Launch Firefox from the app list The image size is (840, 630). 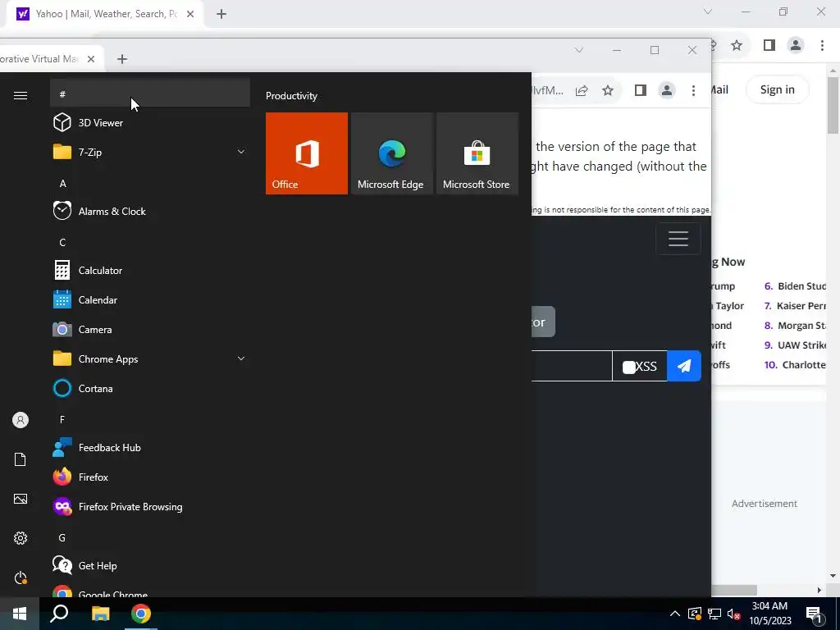[150, 477]
